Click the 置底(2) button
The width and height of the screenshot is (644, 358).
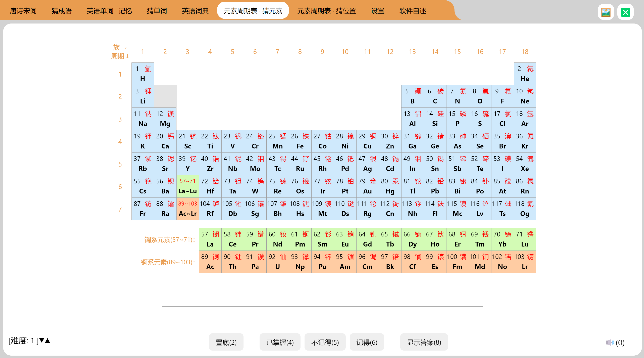[x=226, y=342]
